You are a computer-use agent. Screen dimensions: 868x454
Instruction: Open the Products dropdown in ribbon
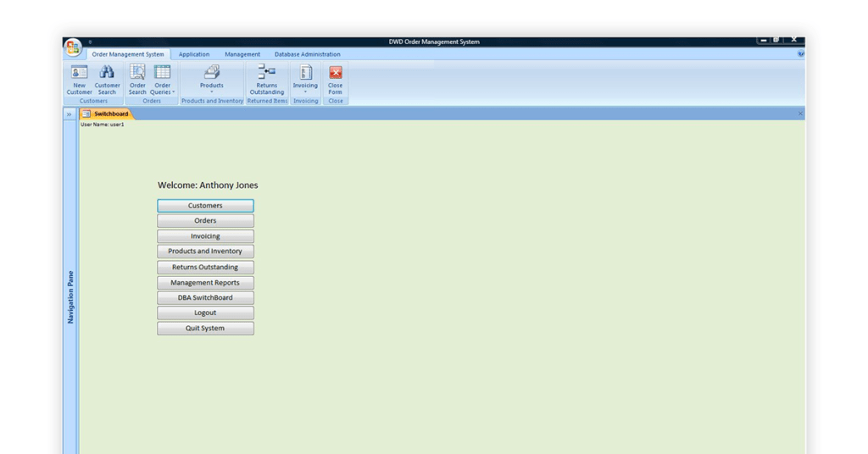[x=211, y=89]
